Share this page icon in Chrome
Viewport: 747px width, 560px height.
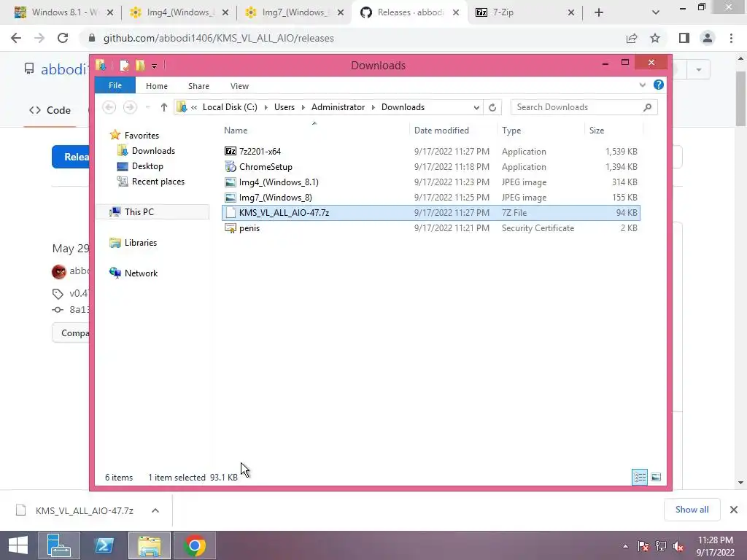[632, 38]
